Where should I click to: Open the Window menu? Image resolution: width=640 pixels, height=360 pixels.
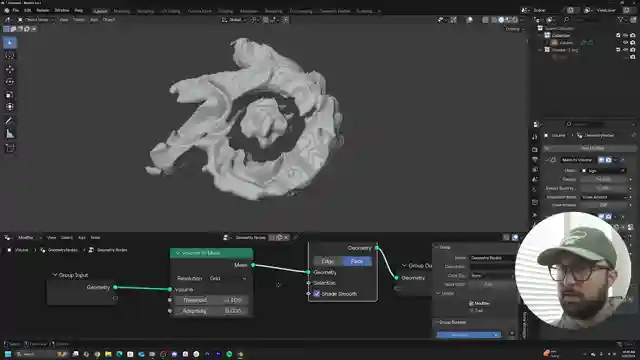pos(62,10)
